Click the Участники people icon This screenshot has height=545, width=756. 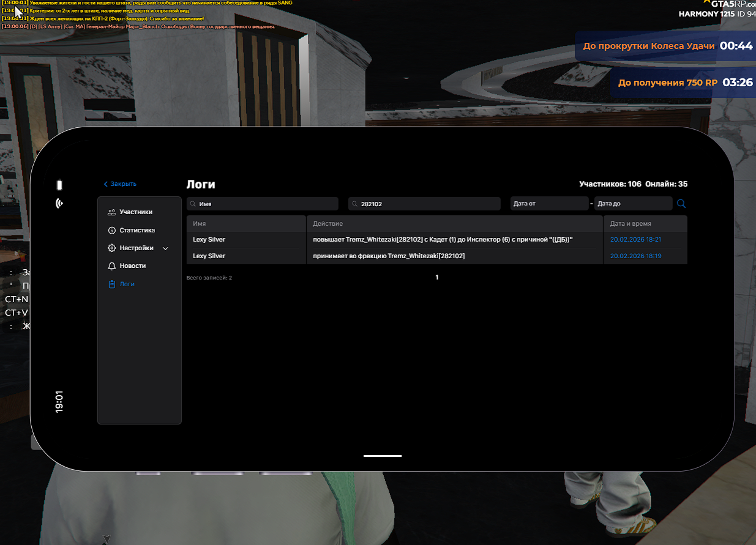click(111, 212)
